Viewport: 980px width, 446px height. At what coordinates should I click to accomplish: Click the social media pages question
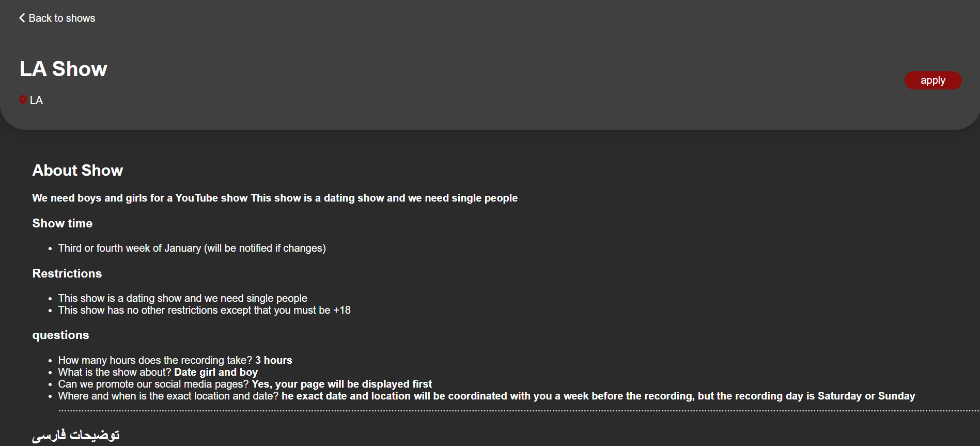point(245,384)
